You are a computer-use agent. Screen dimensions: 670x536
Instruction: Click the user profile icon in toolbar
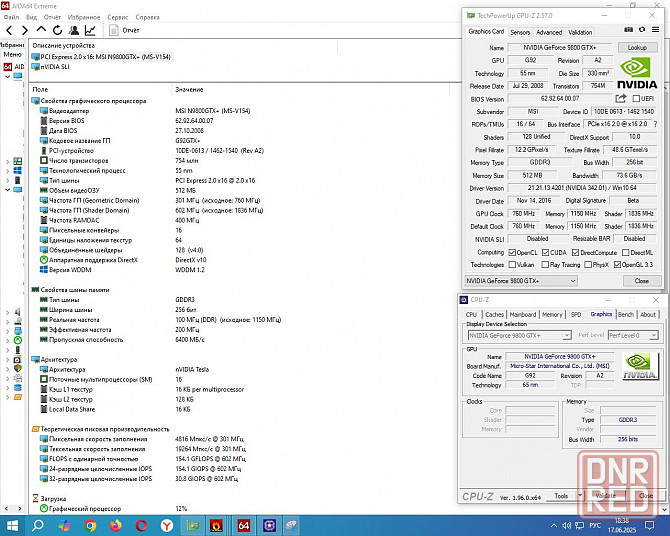click(73, 30)
